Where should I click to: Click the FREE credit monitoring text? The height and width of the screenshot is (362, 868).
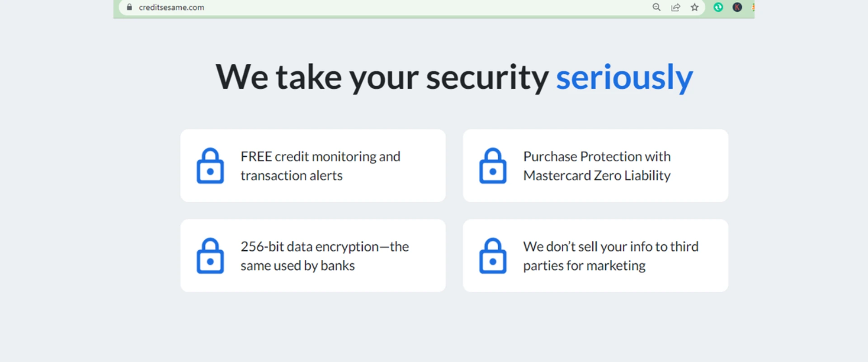[x=320, y=157]
